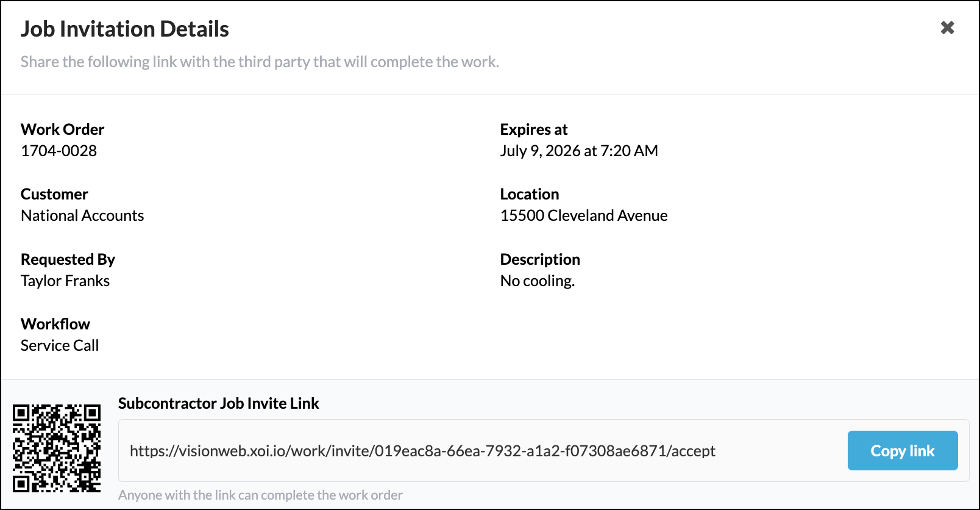Viewport: 980px width, 510px height.
Task: Click the Requested By label
Action: [68, 259]
